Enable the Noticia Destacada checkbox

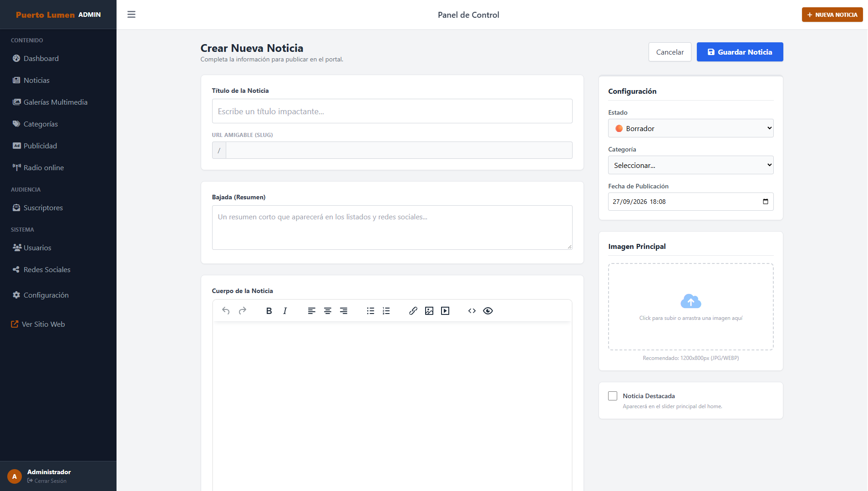[x=613, y=396]
